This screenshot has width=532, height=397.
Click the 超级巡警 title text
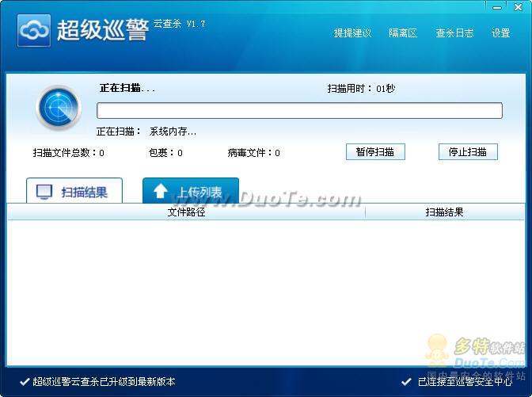[103, 30]
